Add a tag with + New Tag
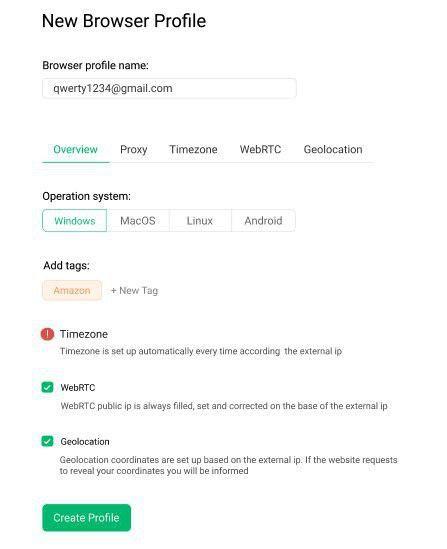The width and height of the screenshot is (447, 549). [x=135, y=291]
